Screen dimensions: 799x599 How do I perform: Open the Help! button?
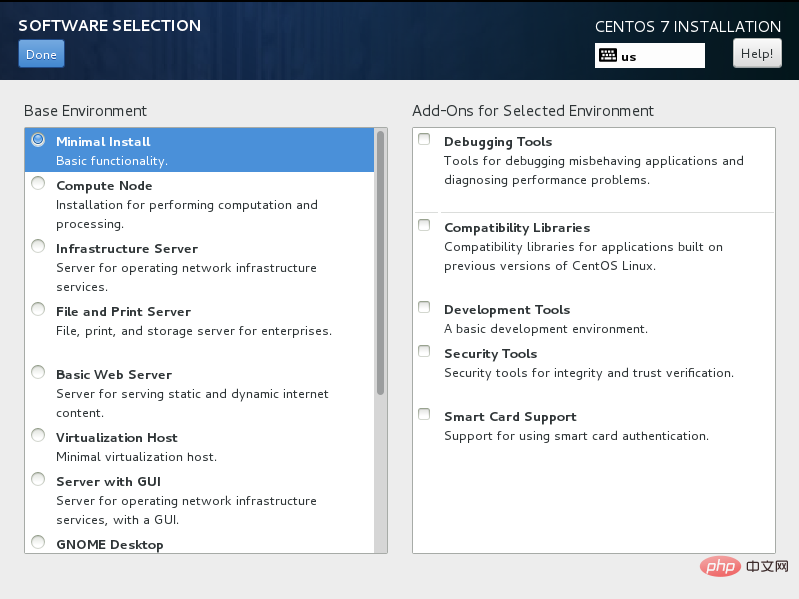coord(757,53)
